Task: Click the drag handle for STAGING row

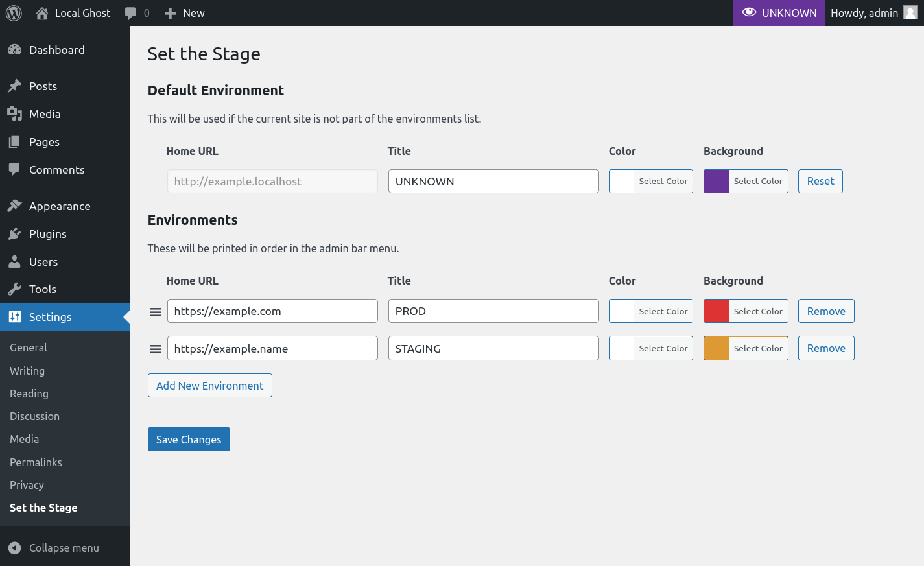Action: [156, 349]
